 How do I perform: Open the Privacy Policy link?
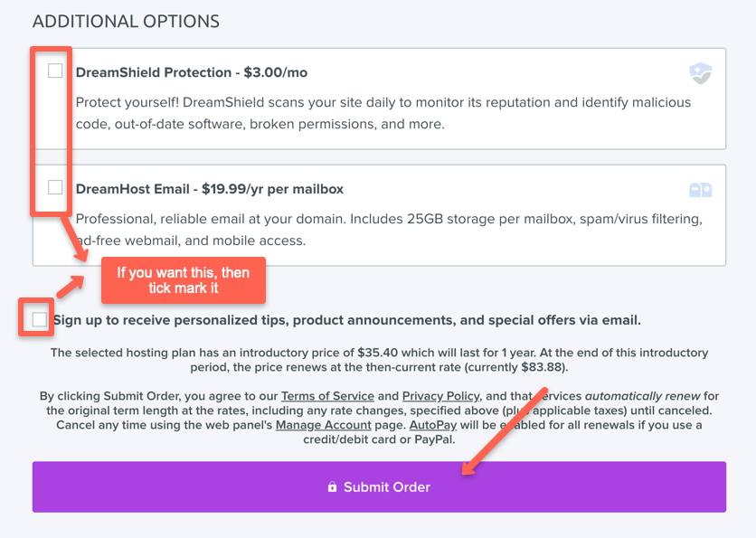(x=440, y=395)
